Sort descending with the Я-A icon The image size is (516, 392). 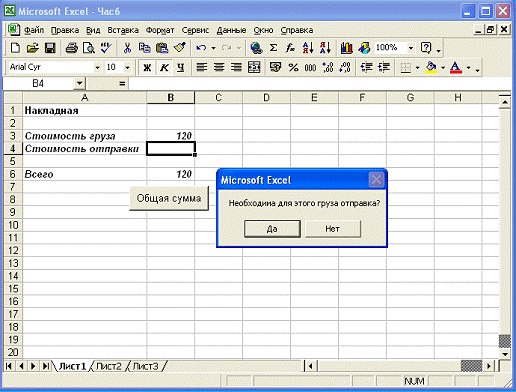(325, 48)
